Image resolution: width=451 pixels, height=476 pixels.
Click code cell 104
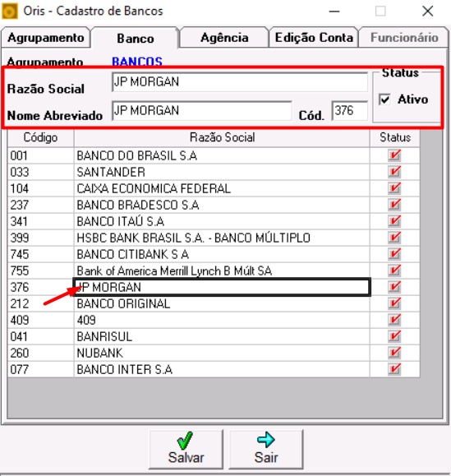pyautogui.click(x=40, y=188)
